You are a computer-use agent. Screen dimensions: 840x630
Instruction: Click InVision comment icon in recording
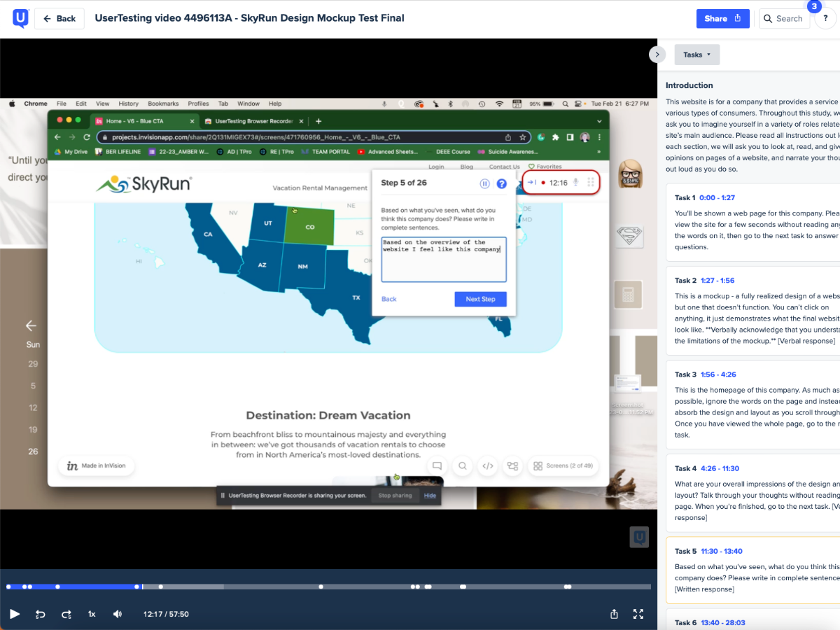pyautogui.click(x=437, y=465)
